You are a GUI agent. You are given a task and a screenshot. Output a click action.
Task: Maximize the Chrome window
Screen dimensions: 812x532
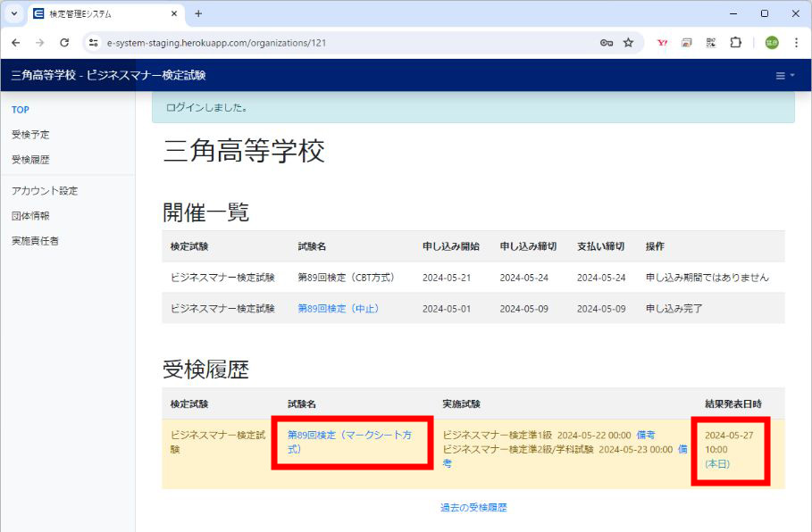point(765,14)
